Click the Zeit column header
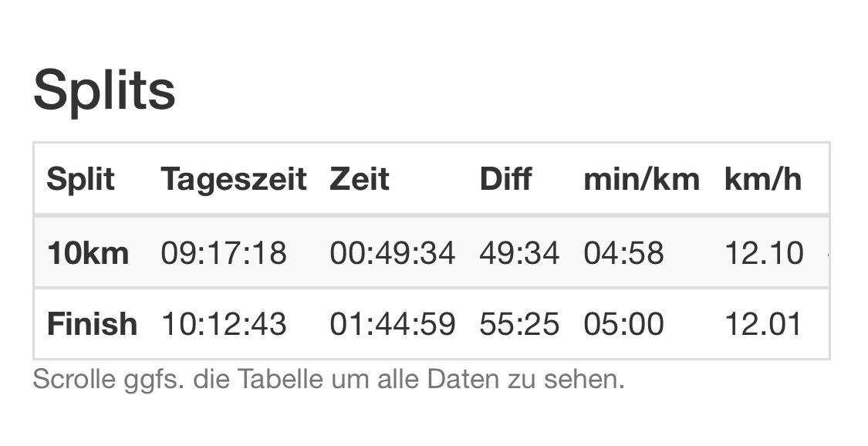 click(360, 179)
